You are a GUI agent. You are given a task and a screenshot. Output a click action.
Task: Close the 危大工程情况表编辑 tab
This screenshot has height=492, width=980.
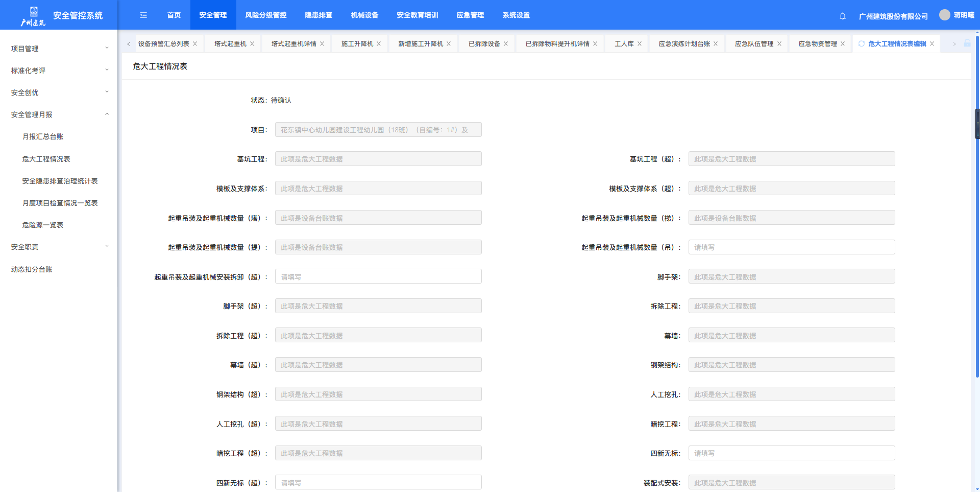tap(932, 44)
